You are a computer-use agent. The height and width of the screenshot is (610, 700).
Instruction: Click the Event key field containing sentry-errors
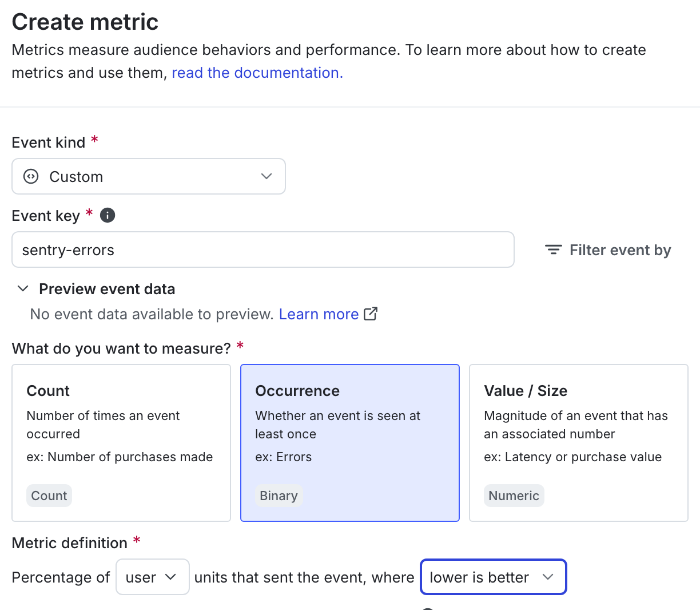click(262, 249)
